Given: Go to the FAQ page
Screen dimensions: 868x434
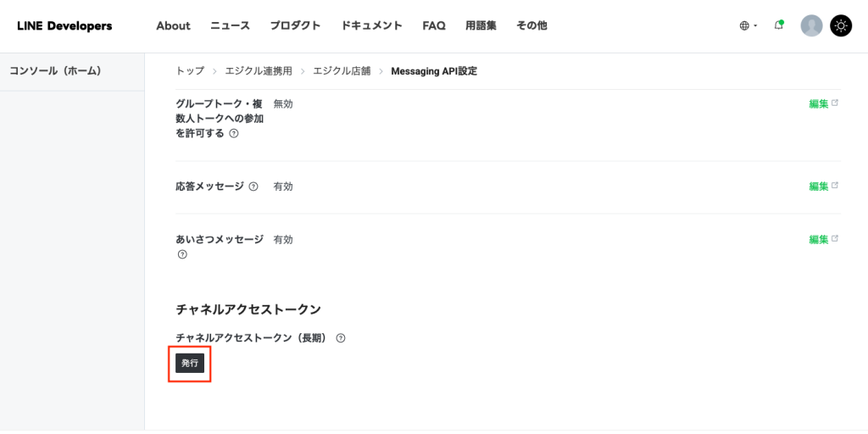Looking at the screenshot, I should [434, 25].
